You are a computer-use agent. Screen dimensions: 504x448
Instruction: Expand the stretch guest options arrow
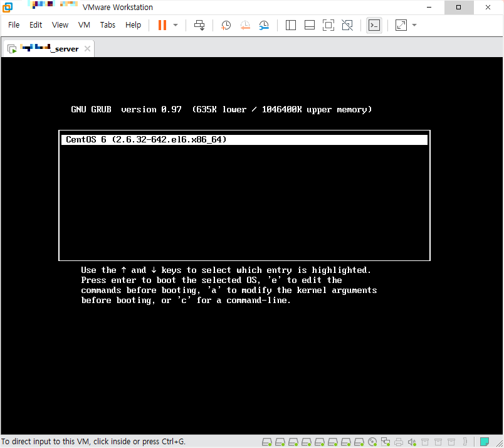click(414, 25)
